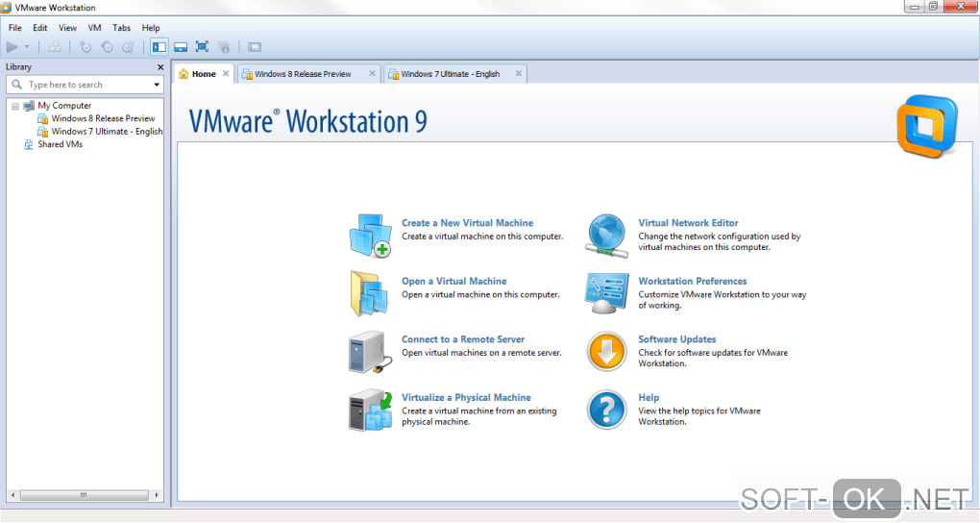
Task: Click the Create a New Virtual Machine link
Action: tap(468, 223)
